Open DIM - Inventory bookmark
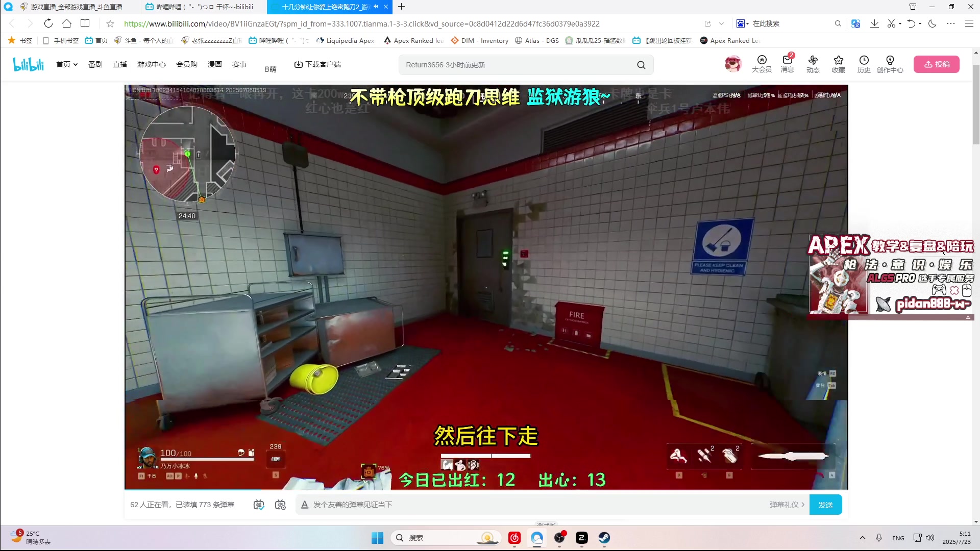The image size is (980, 551). (x=479, y=40)
